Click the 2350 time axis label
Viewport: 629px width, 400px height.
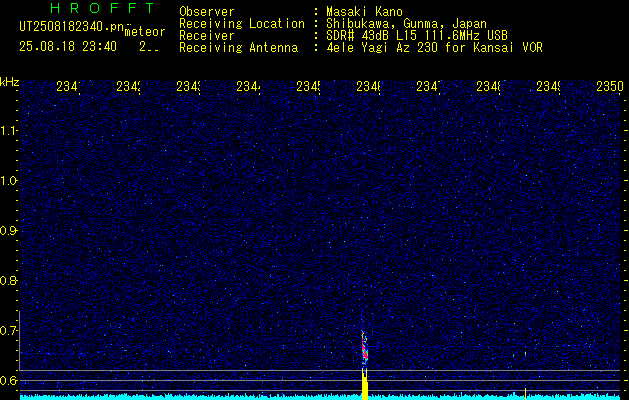click(610, 86)
